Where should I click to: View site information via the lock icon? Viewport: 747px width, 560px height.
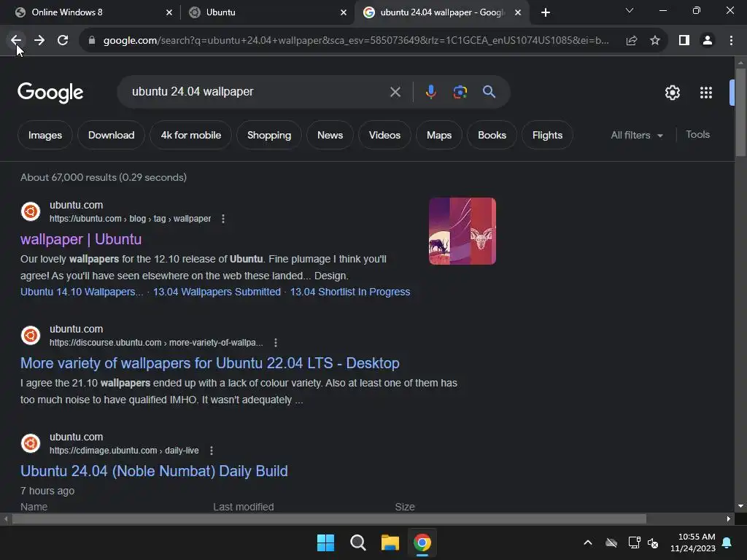(x=92, y=41)
